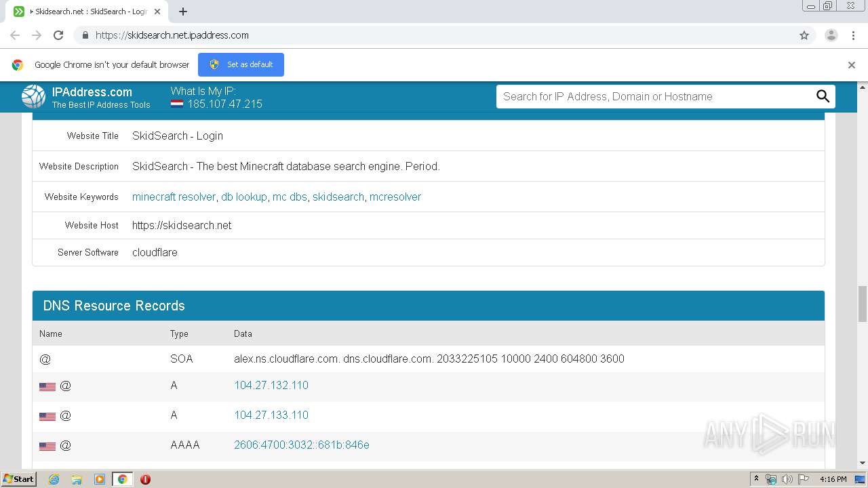Dismiss the default browser notification bar
Viewport: 868px width, 488px height.
852,65
